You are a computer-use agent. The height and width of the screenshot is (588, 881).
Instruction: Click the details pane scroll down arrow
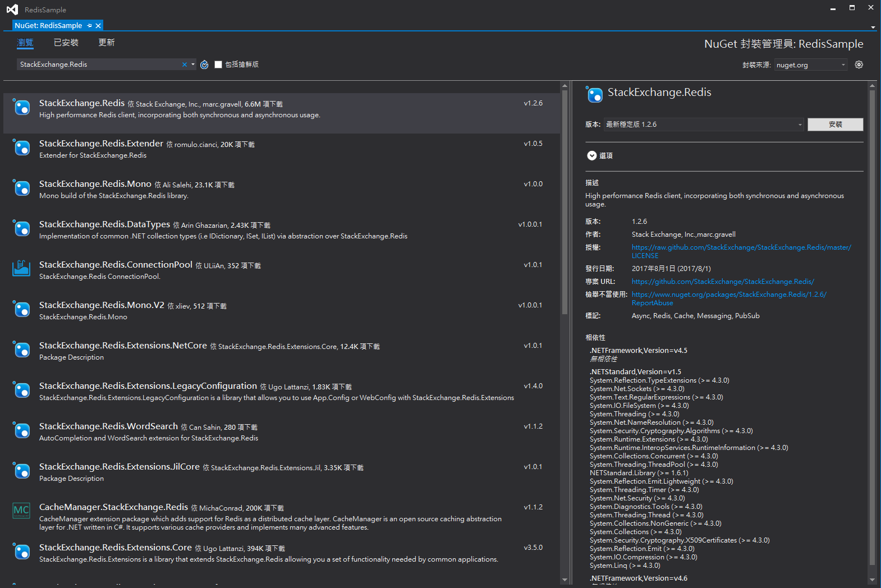[872, 580]
